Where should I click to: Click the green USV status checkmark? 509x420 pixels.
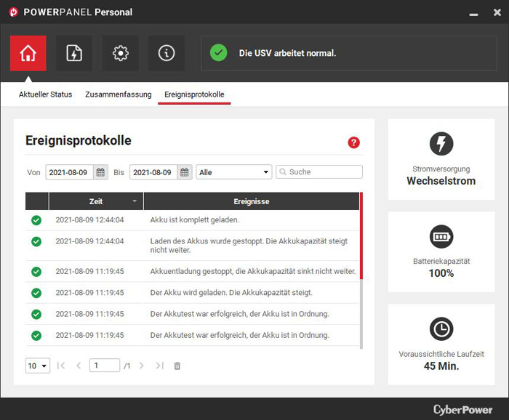coord(218,53)
